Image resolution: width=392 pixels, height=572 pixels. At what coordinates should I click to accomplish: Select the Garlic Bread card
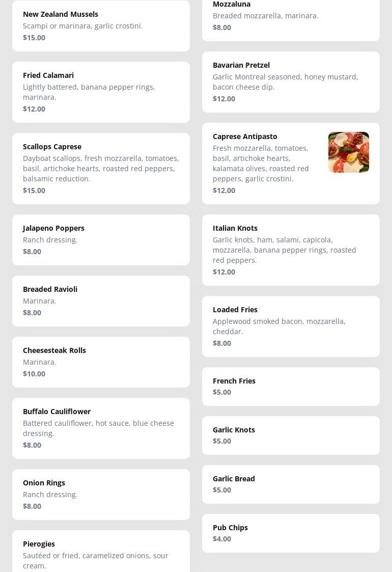pyautogui.click(x=290, y=484)
